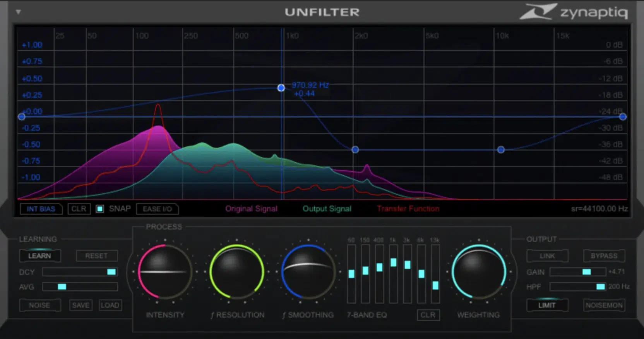Viewport: 644px width, 339px height.
Task: Select the rightmost curve endpoint handle
Action: [x=623, y=116]
